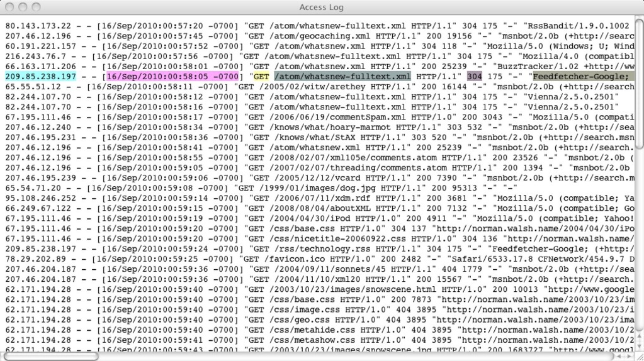This screenshot has height=361, width=644.
Task: Click IP address 78.29.202.89
Action: [35, 259]
